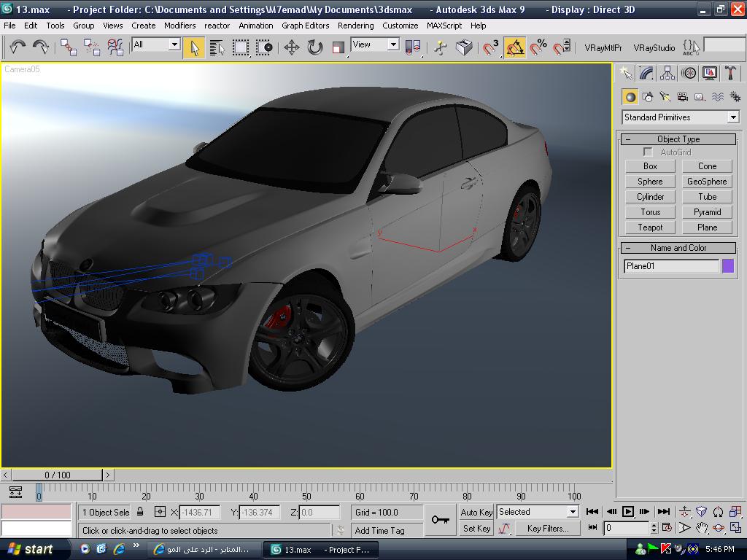Select the Shapes category icon
This screenshot has width=747, height=560.
648,97
